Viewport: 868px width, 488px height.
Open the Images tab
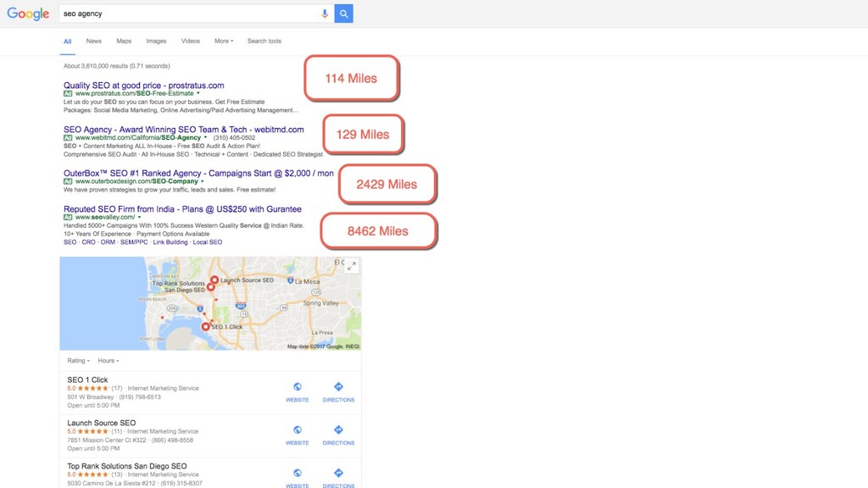(x=156, y=41)
